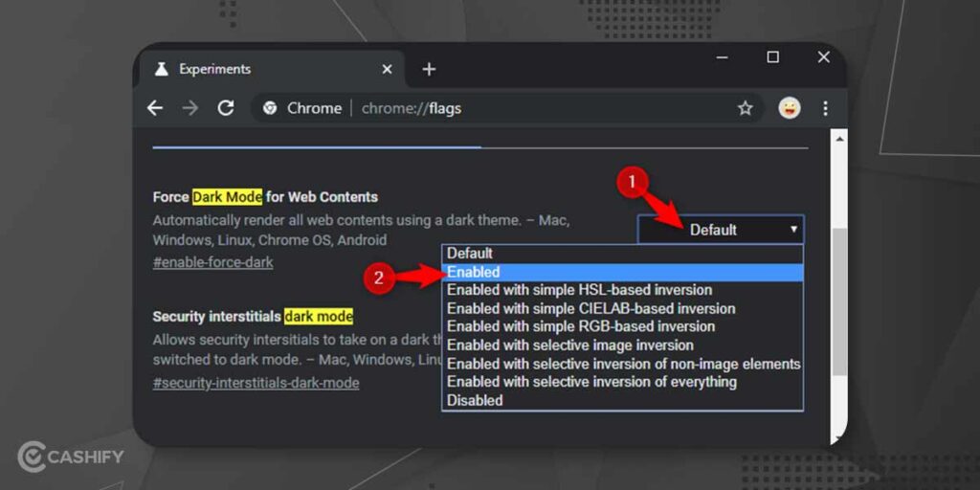
Task: Open Chrome's three-dot menu
Action: click(825, 108)
